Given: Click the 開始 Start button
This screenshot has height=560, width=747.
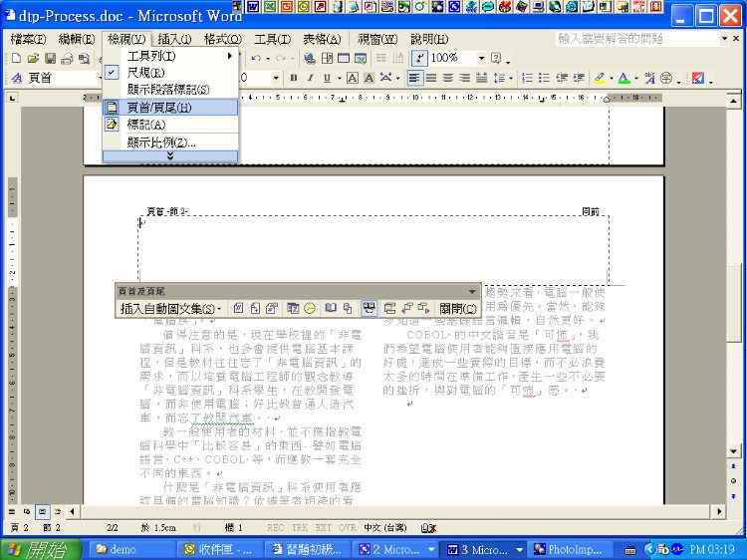Looking at the screenshot, I should click(x=41, y=549).
